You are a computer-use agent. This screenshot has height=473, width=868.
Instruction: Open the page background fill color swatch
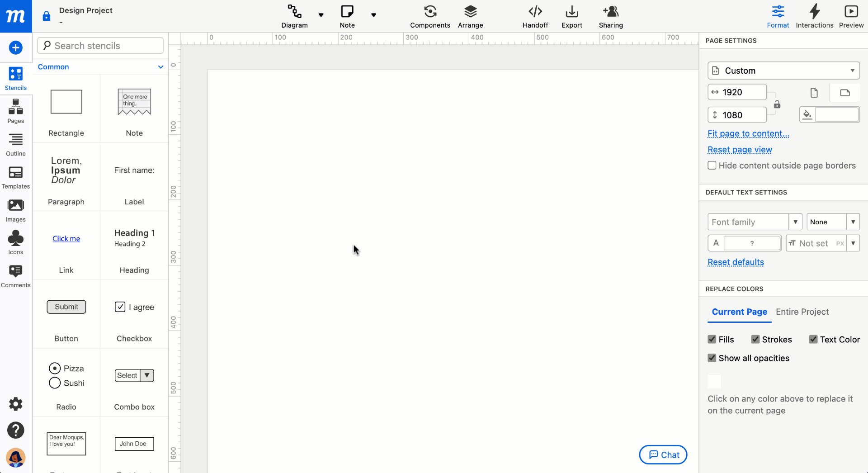point(836,115)
